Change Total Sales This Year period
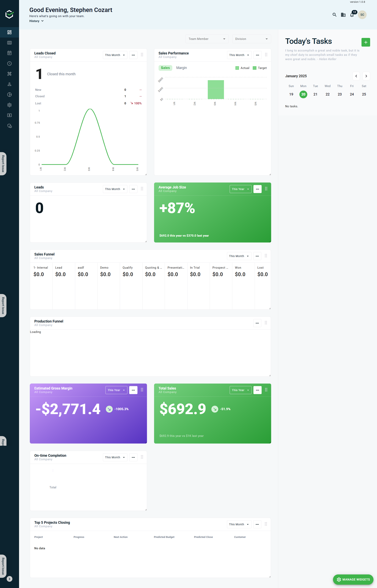The width and height of the screenshot is (377, 588). (240, 390)
